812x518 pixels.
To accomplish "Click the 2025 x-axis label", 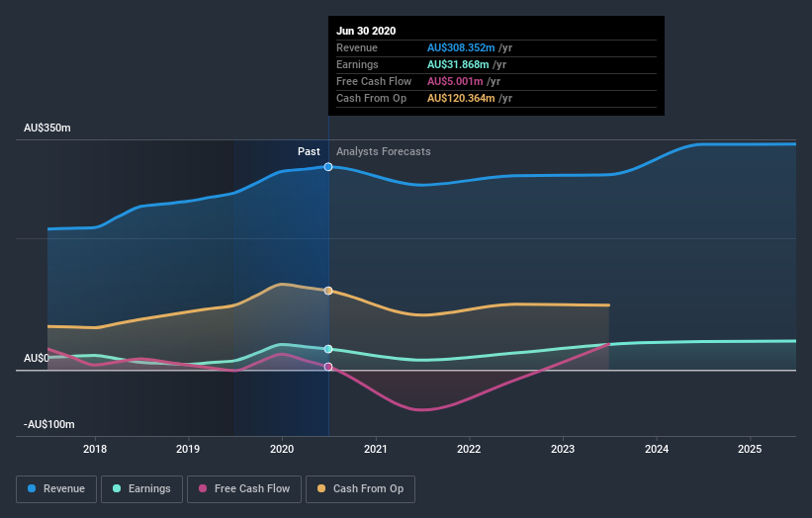I will 750,449.
